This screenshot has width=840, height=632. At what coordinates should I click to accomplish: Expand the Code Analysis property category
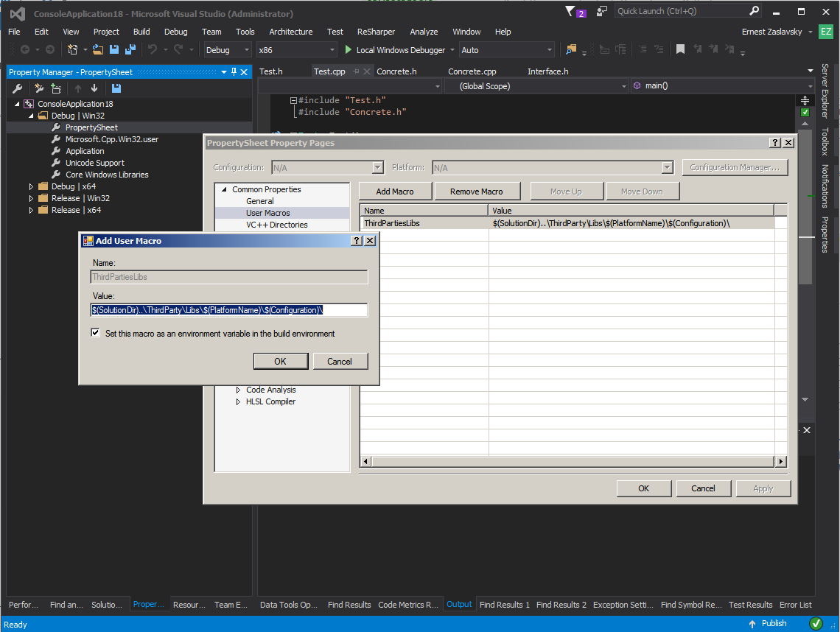pos(238,390)
